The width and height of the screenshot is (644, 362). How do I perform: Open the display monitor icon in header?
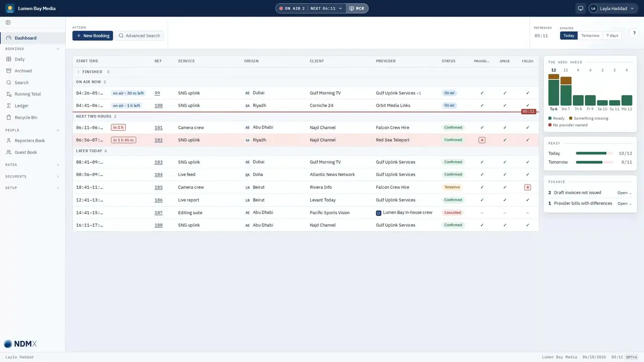tap(580, 9)
